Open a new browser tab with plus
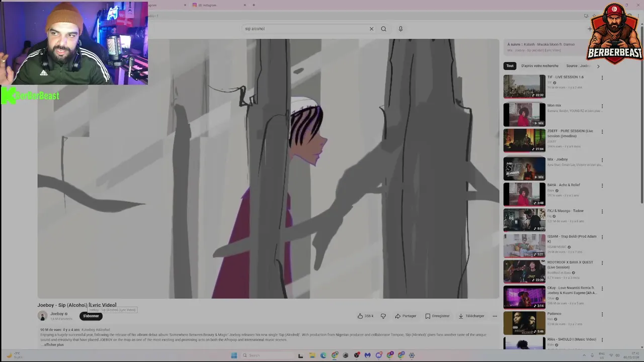Viewport: 644px width, 362px height. 254,5
